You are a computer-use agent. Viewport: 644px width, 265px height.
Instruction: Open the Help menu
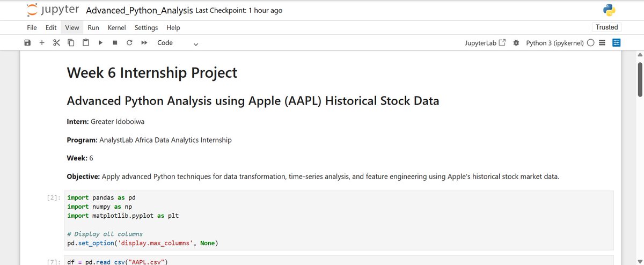[x=173, y=27]
